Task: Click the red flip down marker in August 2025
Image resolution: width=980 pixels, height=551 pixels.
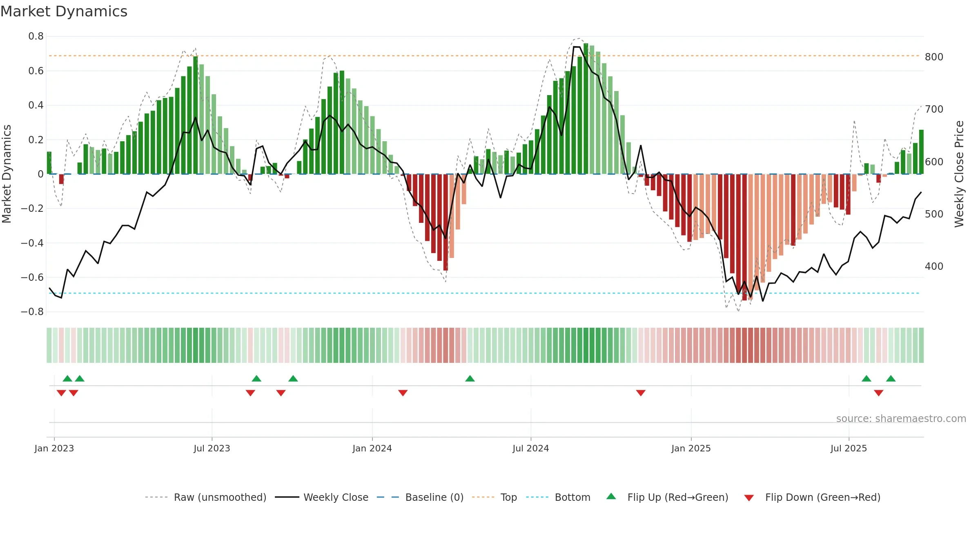Action: click(x=879, y=393)
